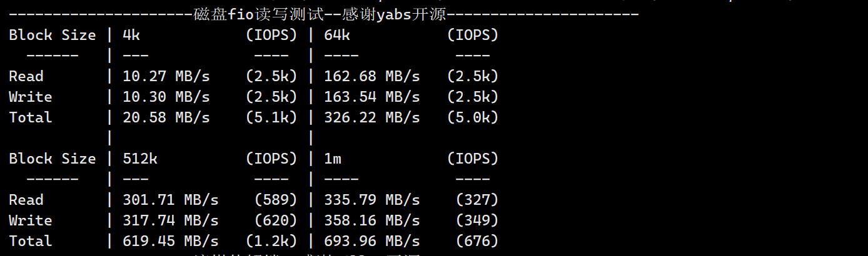This screenshot has width=868, height=256.
Task: Click the 301.71 MB/s read value
Action: tap(171, 200)
